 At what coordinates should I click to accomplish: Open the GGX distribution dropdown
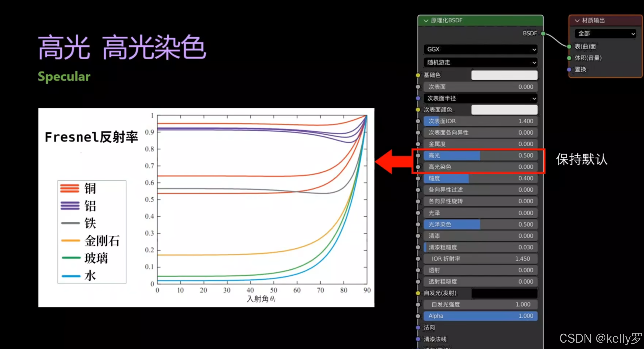(x=480, y=49)
